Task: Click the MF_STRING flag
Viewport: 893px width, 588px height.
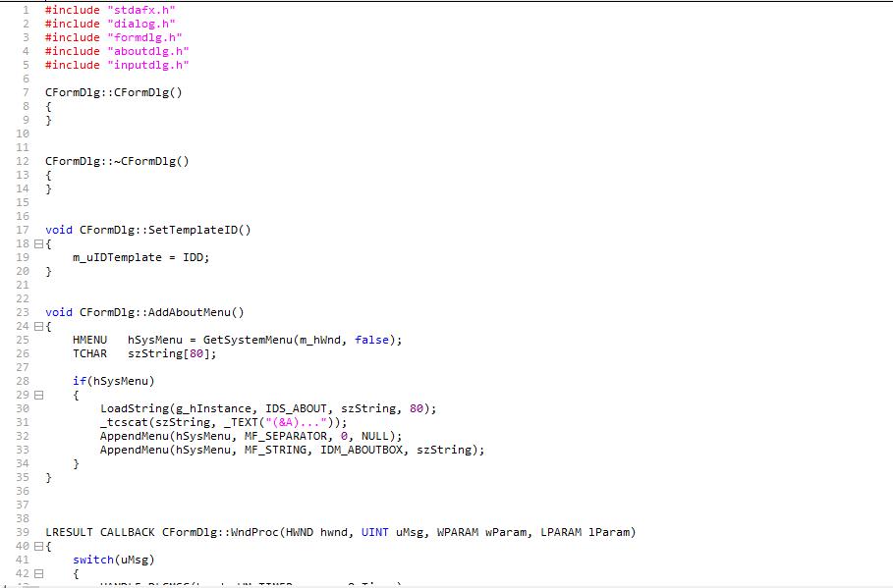Action: [x=276, y=450]
